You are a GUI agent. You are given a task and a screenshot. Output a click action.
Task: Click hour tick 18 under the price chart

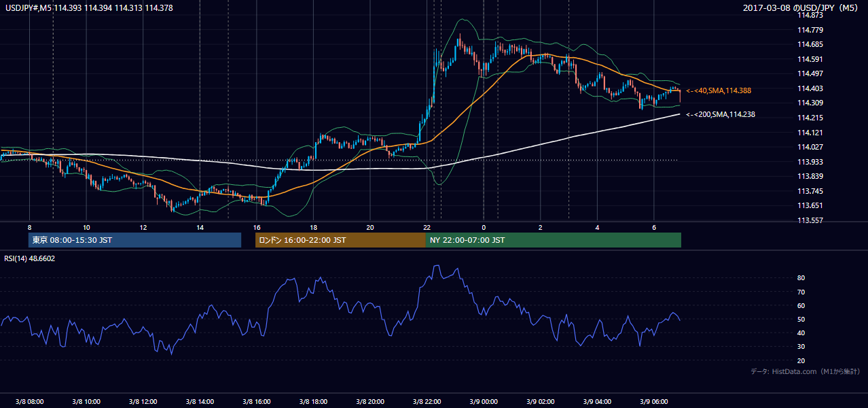[313, 227]
